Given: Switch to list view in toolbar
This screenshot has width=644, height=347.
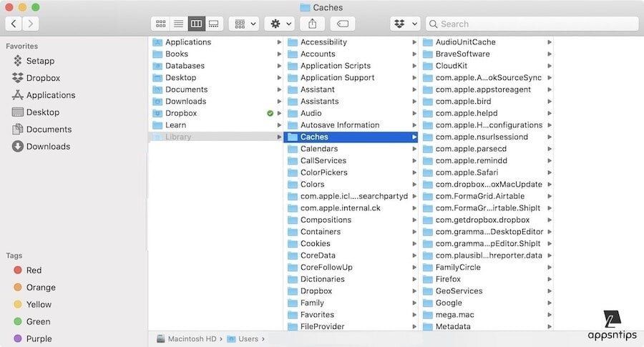Looking at the screenshot, I should 178,24.
